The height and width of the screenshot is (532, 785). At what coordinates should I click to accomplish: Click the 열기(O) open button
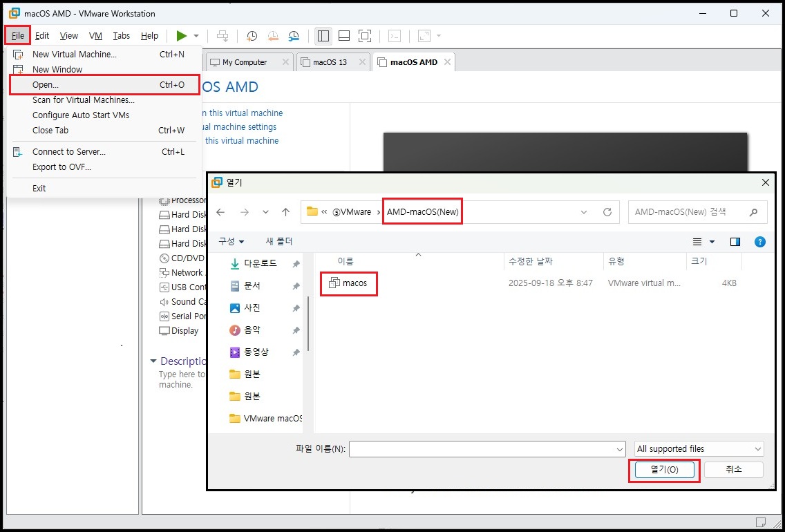(664, 470)
